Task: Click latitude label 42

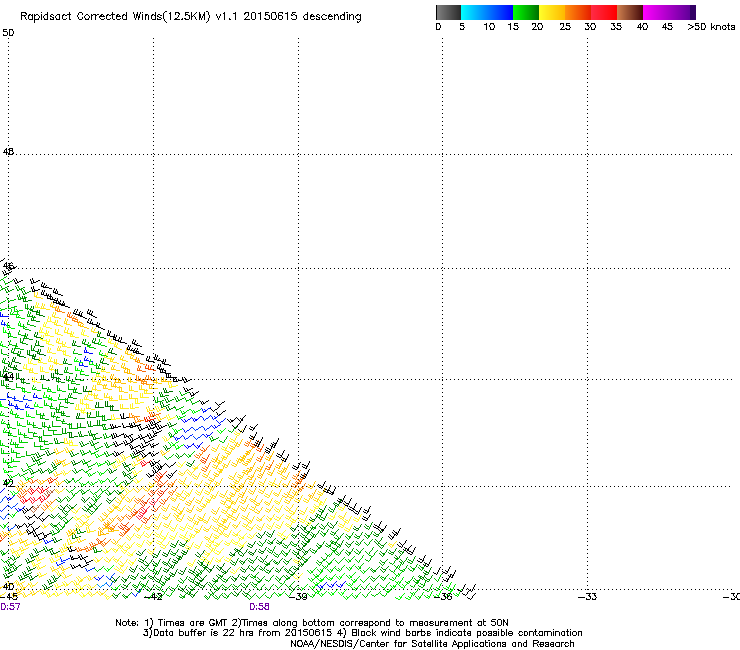Action: [x=8, y=483]
